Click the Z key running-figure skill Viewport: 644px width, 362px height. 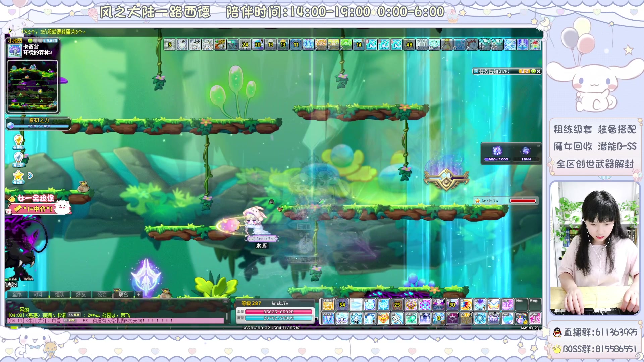point(397,318)
